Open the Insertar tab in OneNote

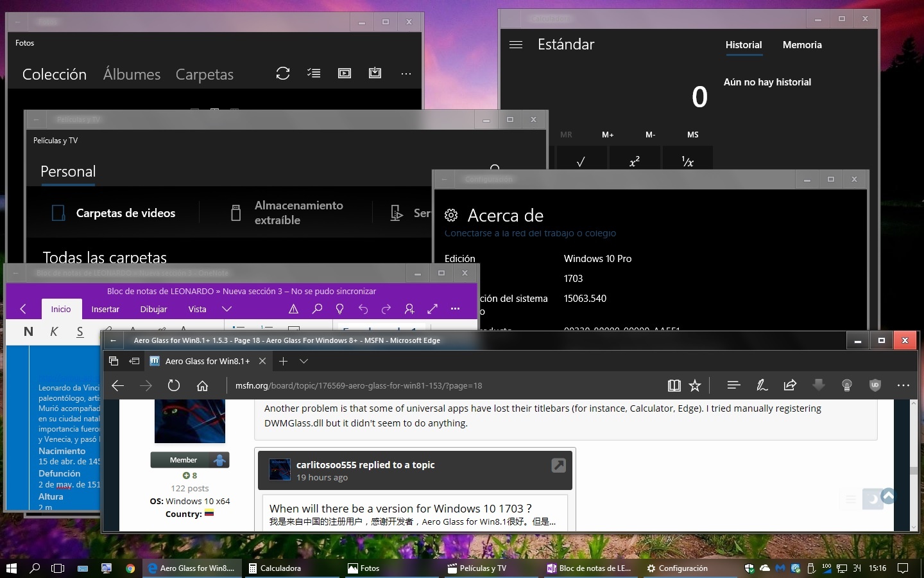105,309
